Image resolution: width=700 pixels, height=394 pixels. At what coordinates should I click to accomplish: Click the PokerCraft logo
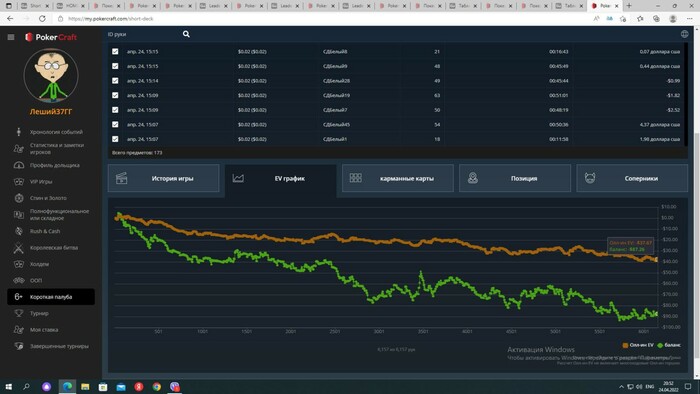[x=51, y=37]
